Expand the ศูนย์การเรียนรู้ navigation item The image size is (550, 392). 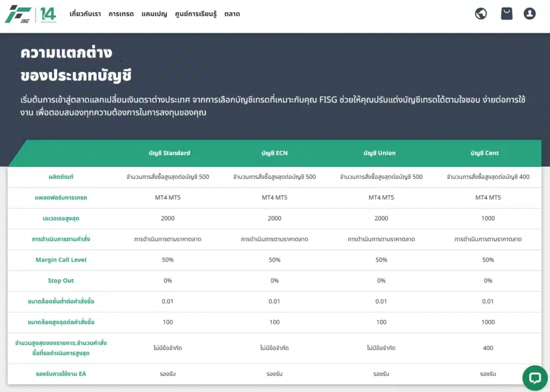[x=196, y=14]
